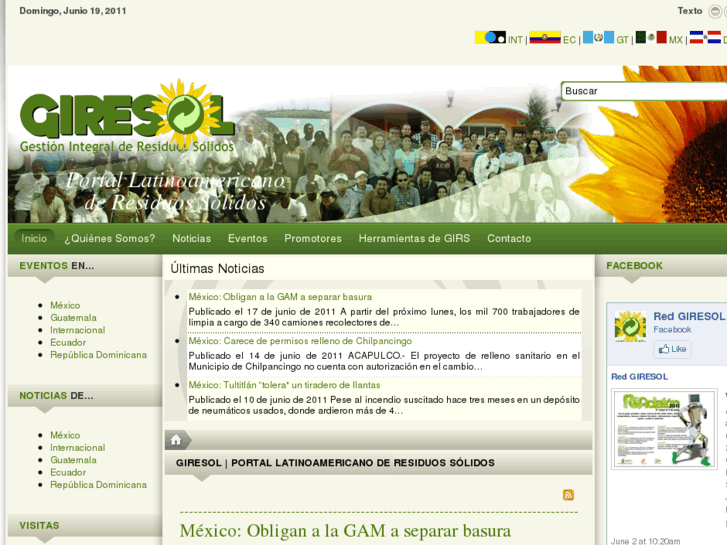Open Internacional under Noticias de

tap(77, 448)
